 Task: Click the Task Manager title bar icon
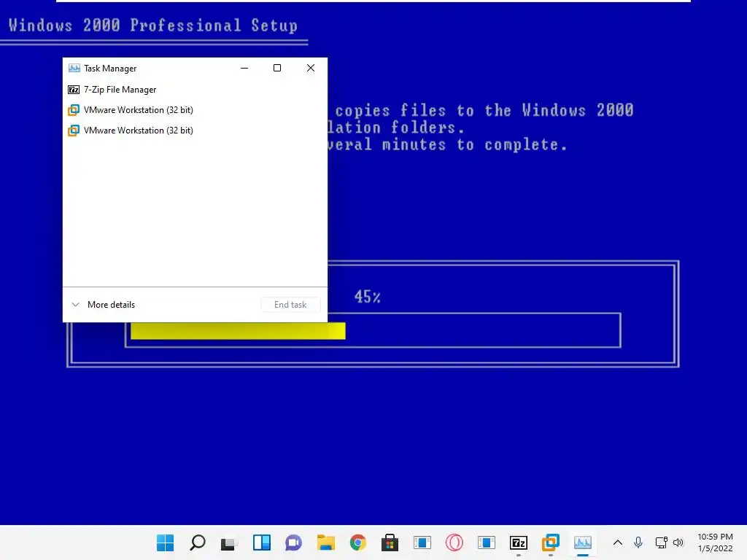tap(74, 68)
